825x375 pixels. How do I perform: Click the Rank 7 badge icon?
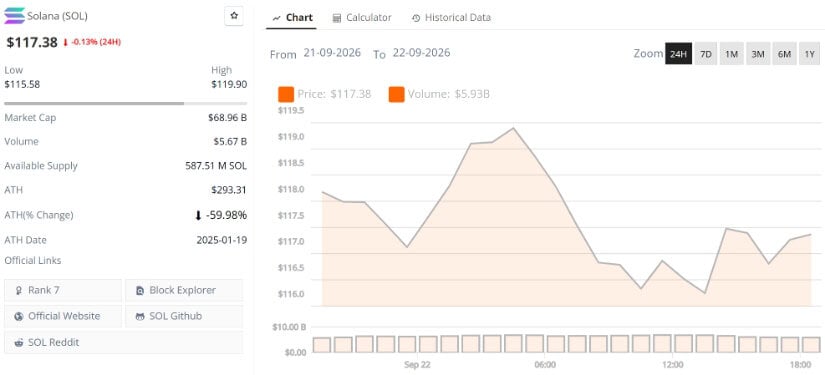[19, 290]
